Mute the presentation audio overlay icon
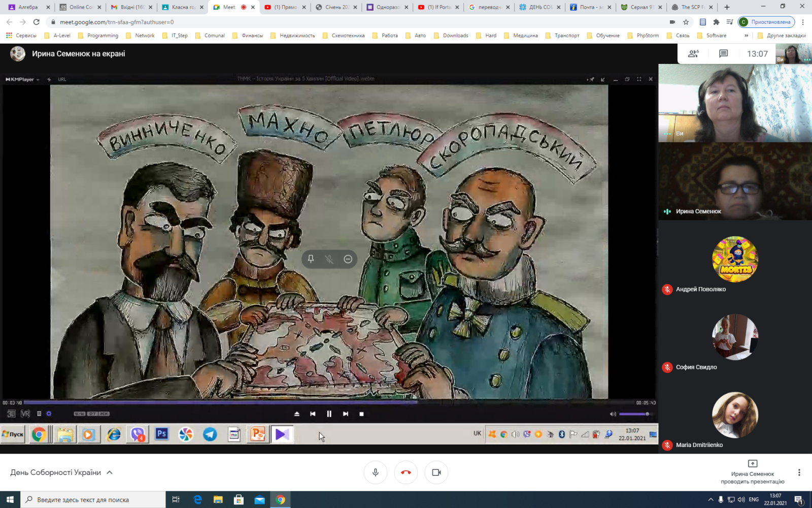 [329, 259]
